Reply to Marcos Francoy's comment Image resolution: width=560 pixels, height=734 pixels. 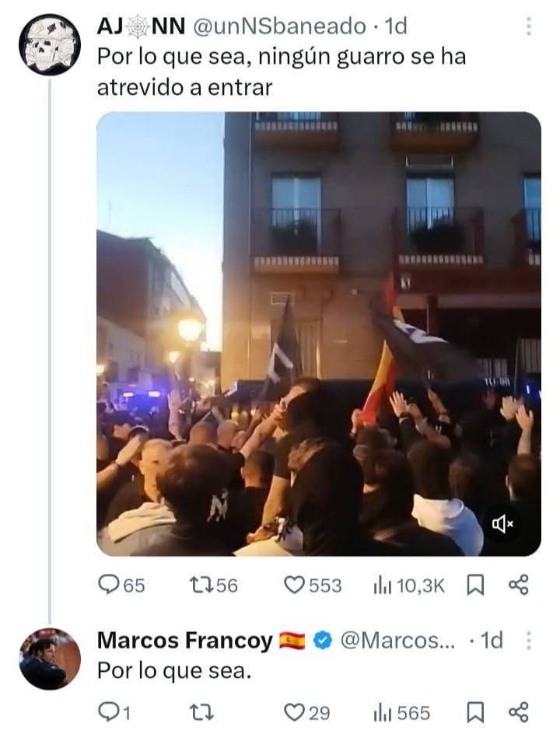click(x=114, y=712)
